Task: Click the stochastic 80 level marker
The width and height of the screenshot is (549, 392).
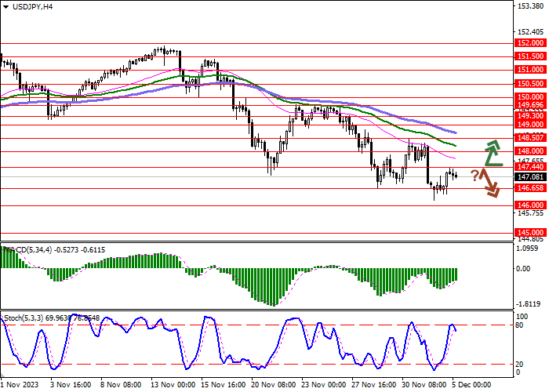Action: pos(521,325)
